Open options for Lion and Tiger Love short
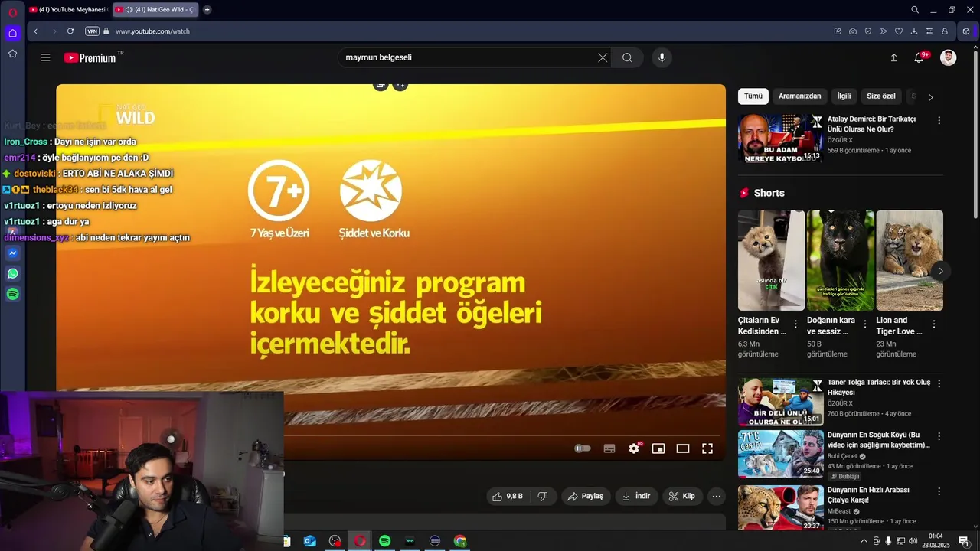 click(934, 324)
